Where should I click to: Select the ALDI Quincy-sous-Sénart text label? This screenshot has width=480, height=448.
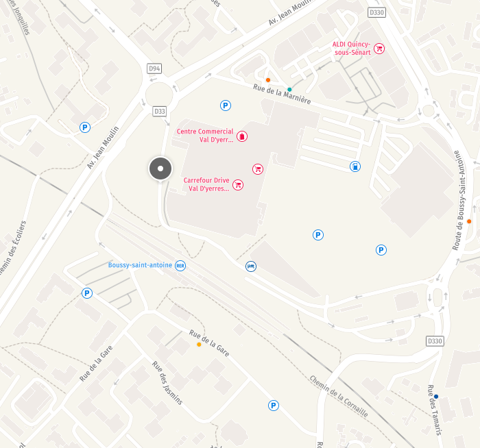[351, 49]
